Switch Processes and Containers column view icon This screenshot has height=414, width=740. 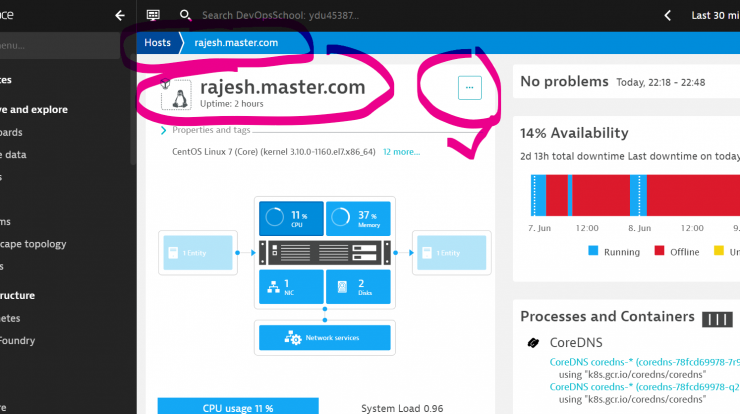717,320
